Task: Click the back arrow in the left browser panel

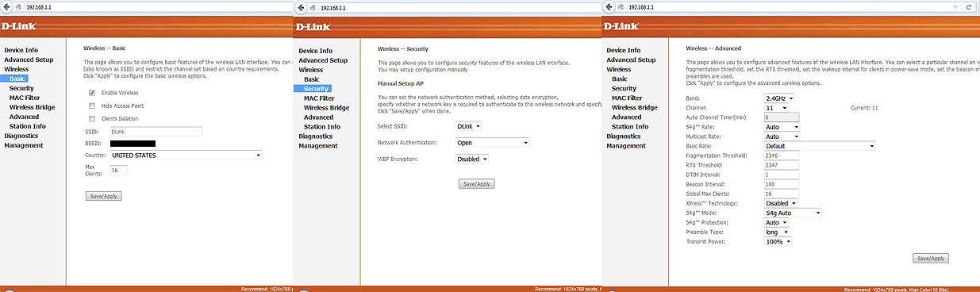Action: coord(6,6)
